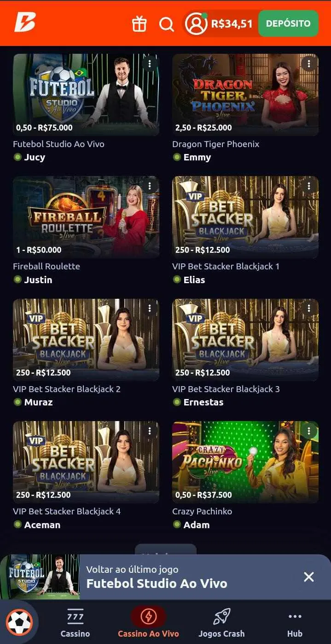The image size is (331, 644).
Task: Open the Hub more menu
Action: [295, 622]
